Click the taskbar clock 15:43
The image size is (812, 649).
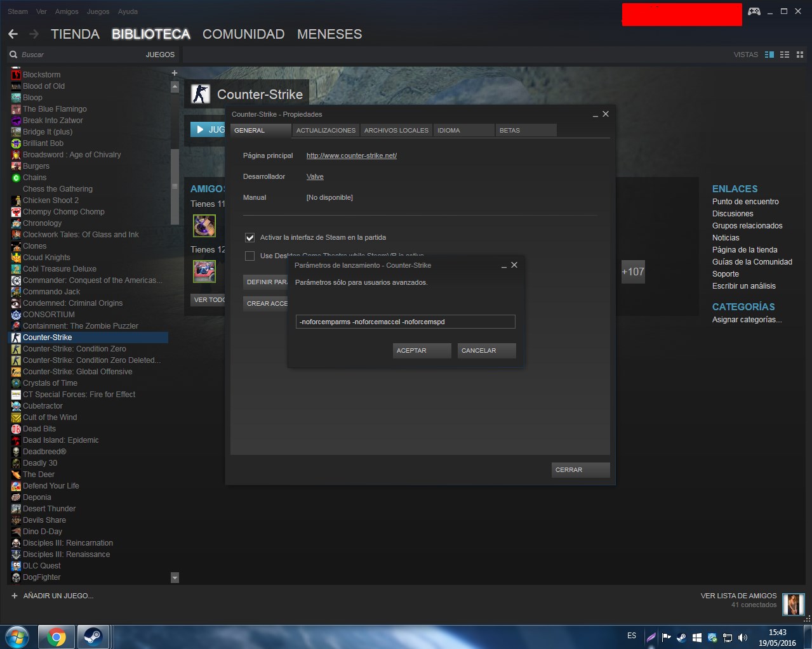point(778,633)
